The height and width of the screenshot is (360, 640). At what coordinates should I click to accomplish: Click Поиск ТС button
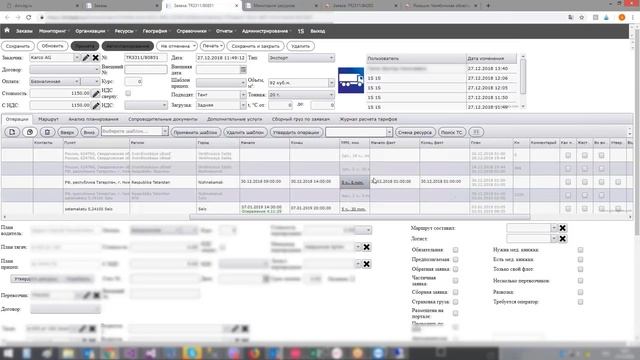[x=452, y=132]
